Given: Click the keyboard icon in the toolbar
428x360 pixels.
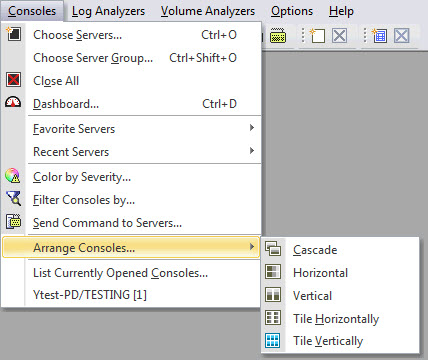Looking at the screenshot, I should coord(278,35).
